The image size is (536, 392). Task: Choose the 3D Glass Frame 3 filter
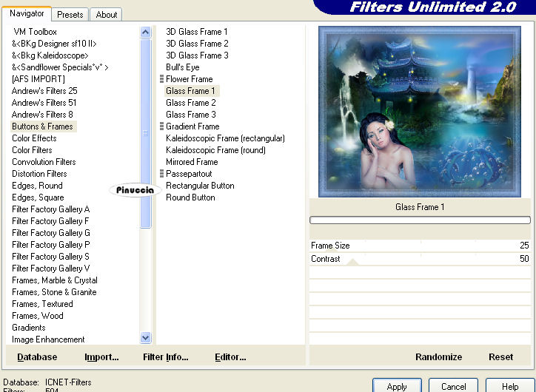click(197, 55)
